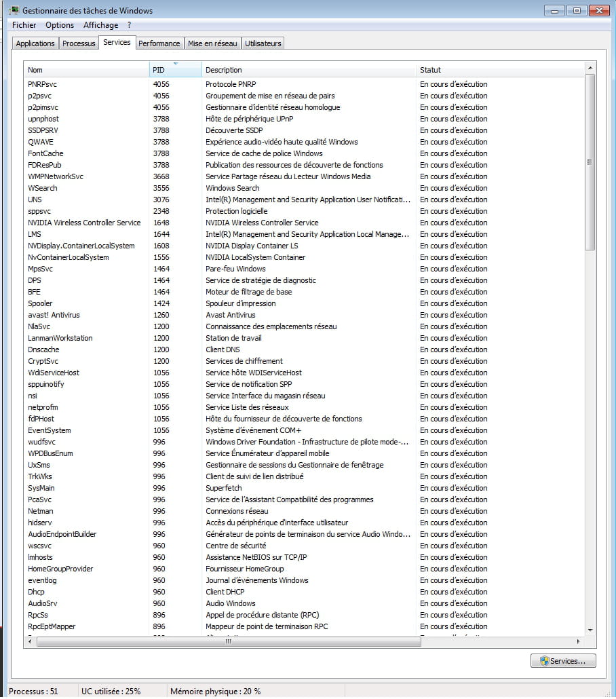Click the vertical scrollbar down arrow
The width and height of the screenshot is (616, 699).
589,630
